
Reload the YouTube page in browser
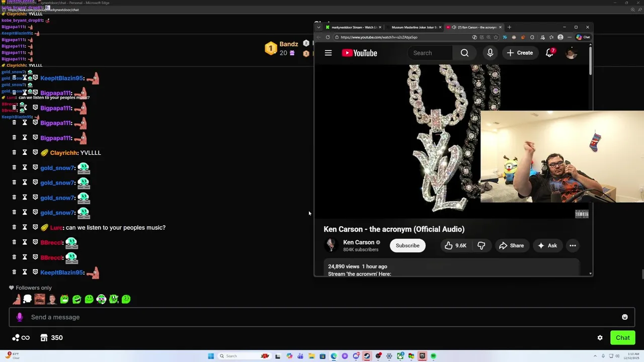(x=328, y=37)
